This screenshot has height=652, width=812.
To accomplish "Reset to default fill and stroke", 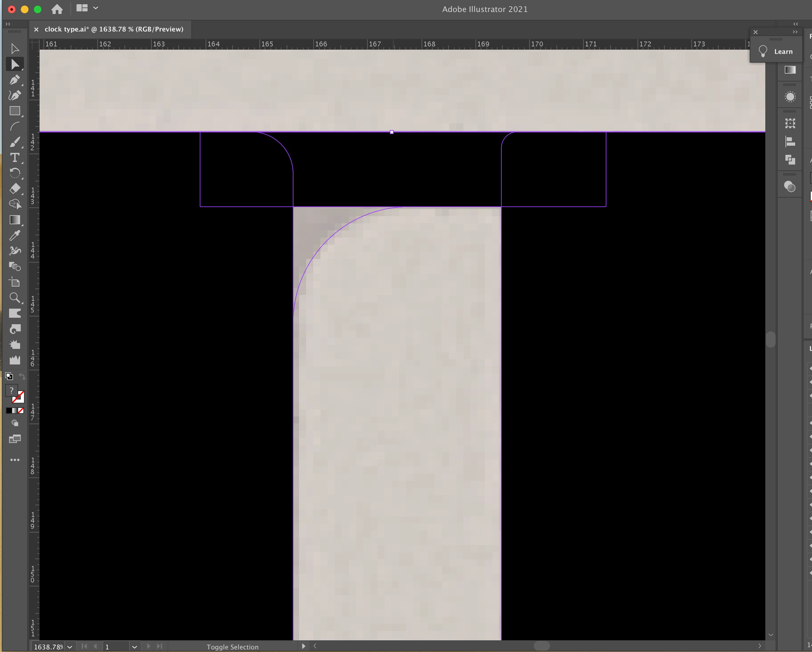I will click(9, 376).
